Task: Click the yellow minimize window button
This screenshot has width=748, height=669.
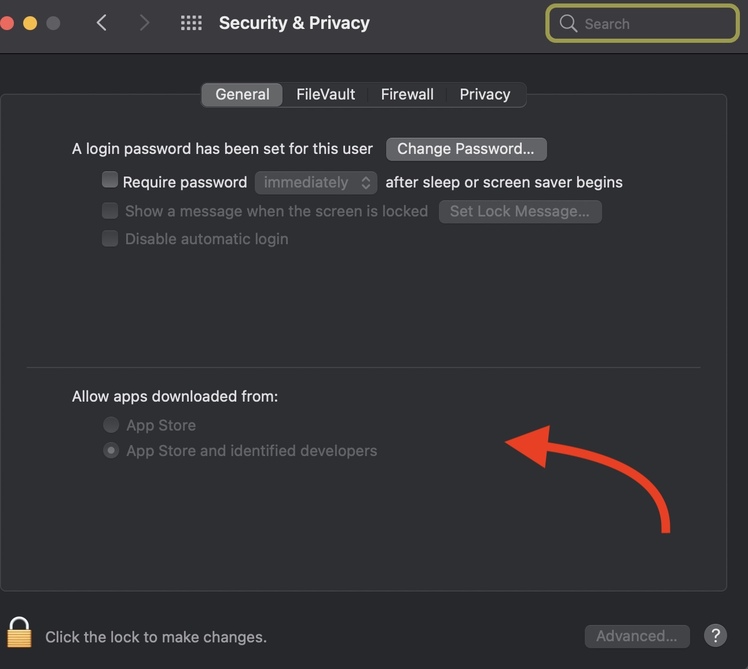Action: pyautogui.click(x=30, y=23)
